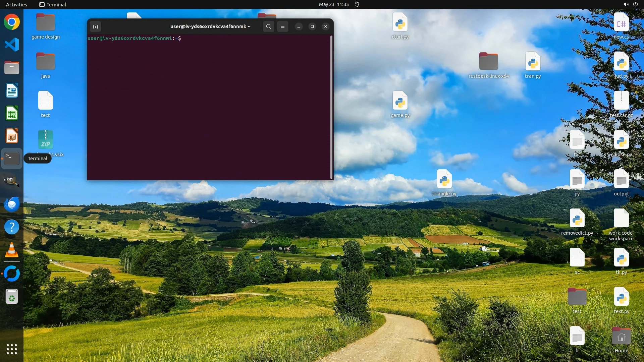Image resolution: width=644 pixels, height=362 pixels.
Task: Open LibreOffice Impress from dock
Action: pos(12,136)
